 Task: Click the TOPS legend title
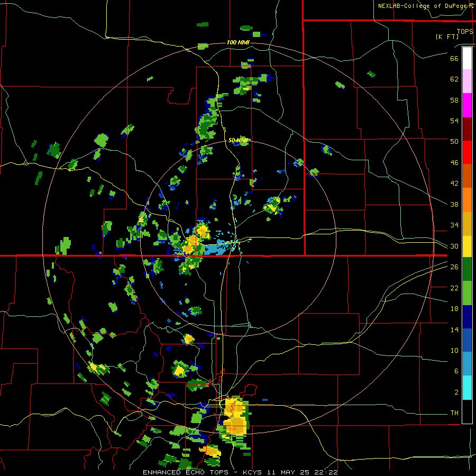point(465,31)
